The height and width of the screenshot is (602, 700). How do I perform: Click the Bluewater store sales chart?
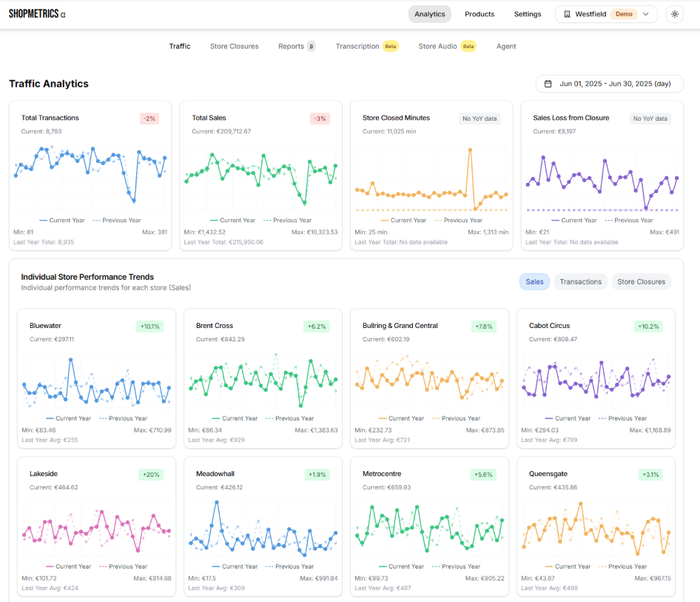point(96,380)
